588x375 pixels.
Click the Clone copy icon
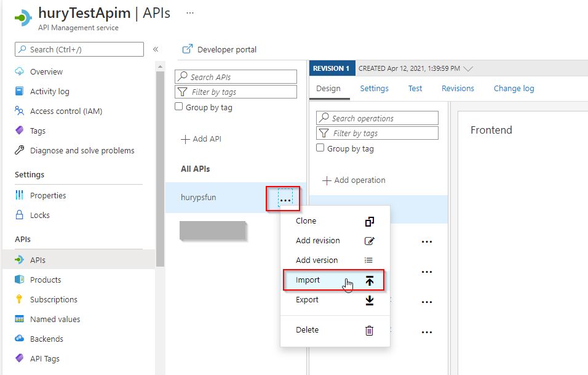[x=370, y=222]
